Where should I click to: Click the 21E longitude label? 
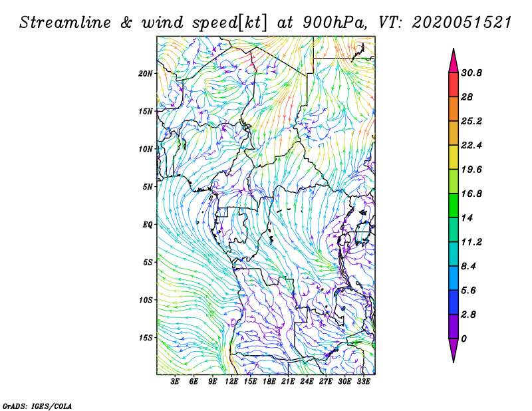288,382
